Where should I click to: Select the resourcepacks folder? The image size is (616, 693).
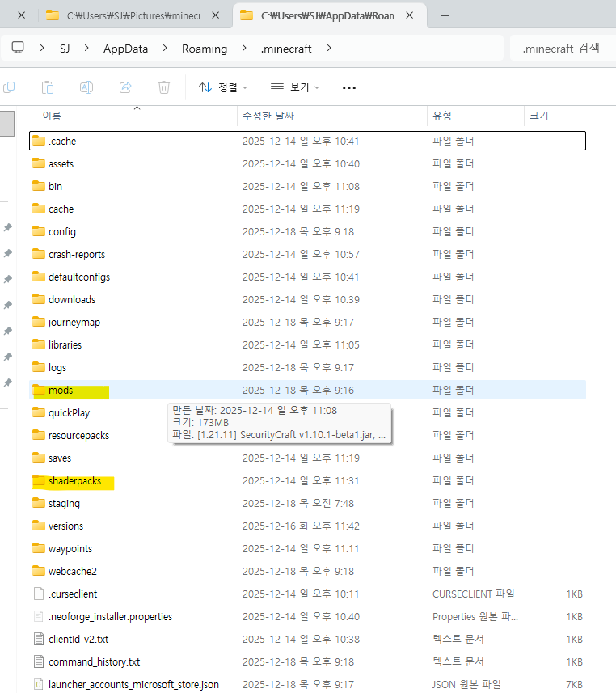coord(79,435)
